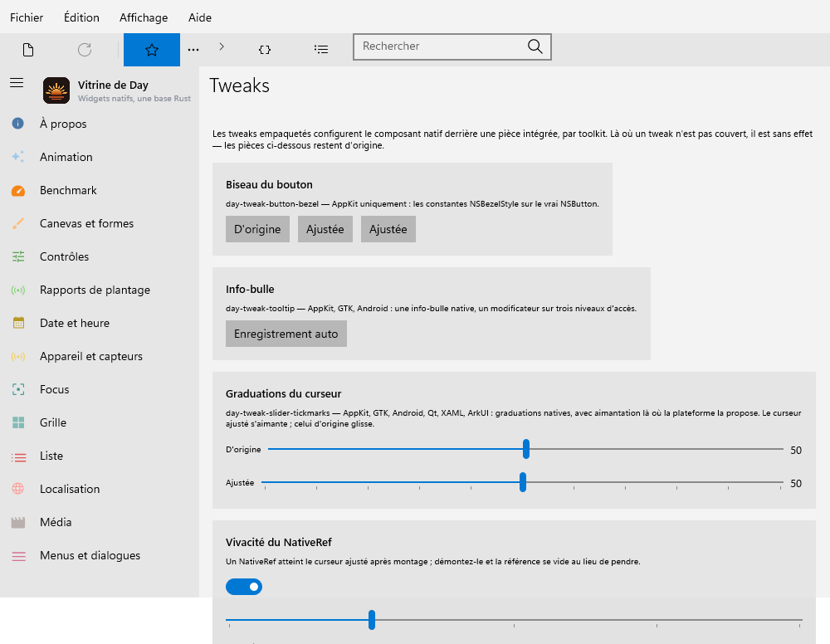Click the Vitrine de Day title text

(x=113, y=85)
